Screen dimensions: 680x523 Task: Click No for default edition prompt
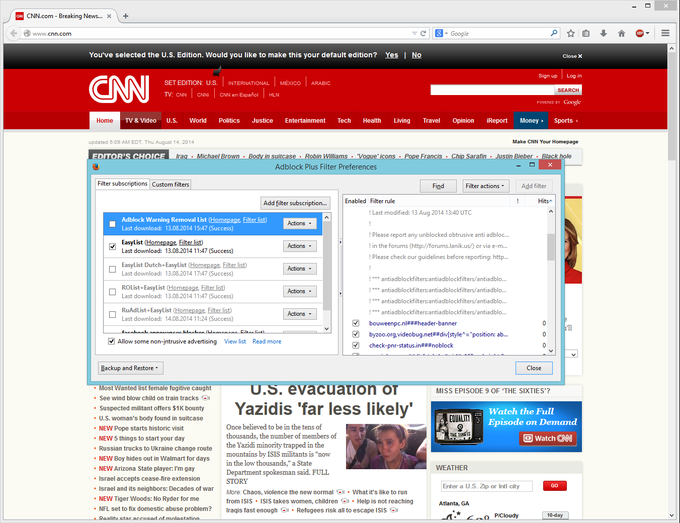(416, 55)
